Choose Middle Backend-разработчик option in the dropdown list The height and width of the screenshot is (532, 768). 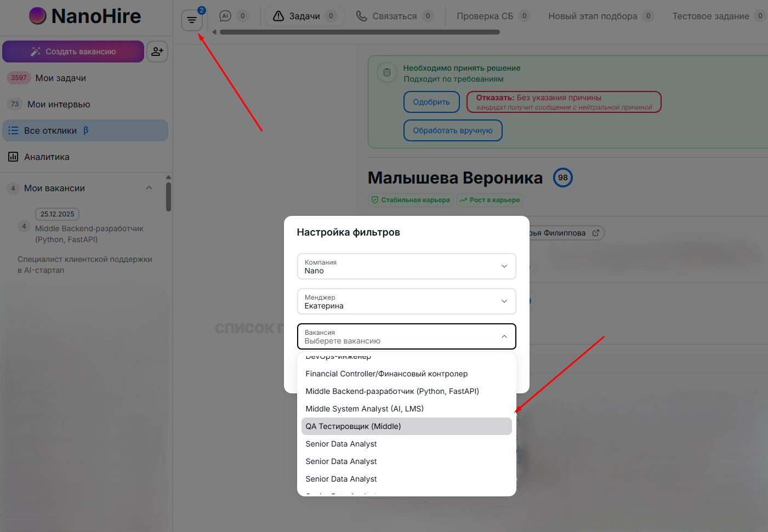coord(407,391)
